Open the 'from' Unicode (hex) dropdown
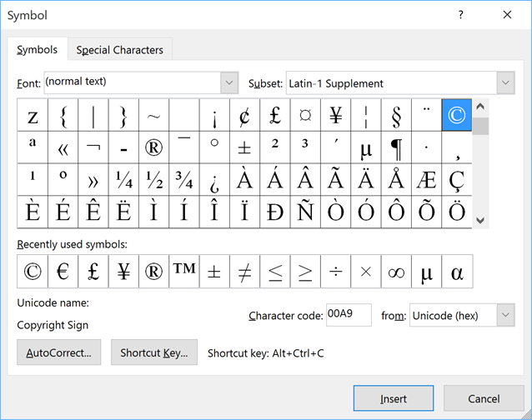 pos(505,316)
